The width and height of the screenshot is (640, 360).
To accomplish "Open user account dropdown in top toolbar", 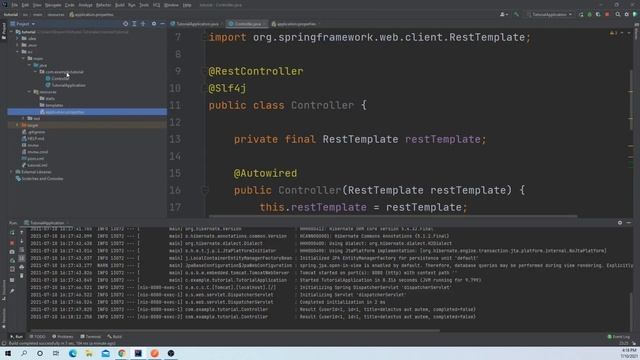I will tap(504, 14).
